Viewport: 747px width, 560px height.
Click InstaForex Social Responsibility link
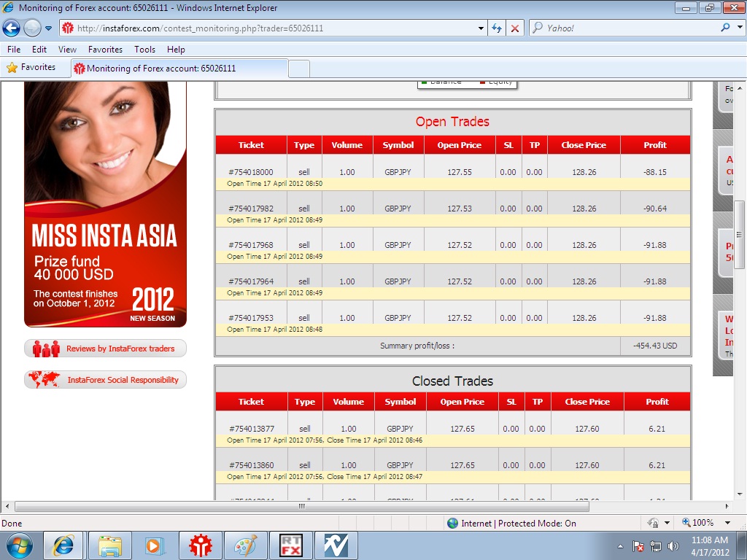(x=106, y=380)
